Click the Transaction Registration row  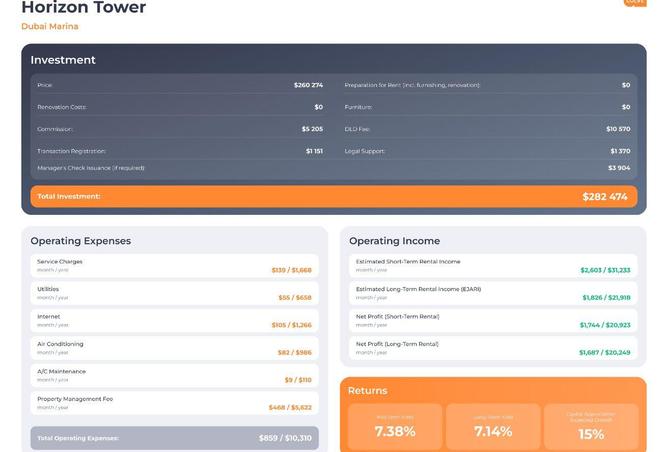(x=180, y=151)
